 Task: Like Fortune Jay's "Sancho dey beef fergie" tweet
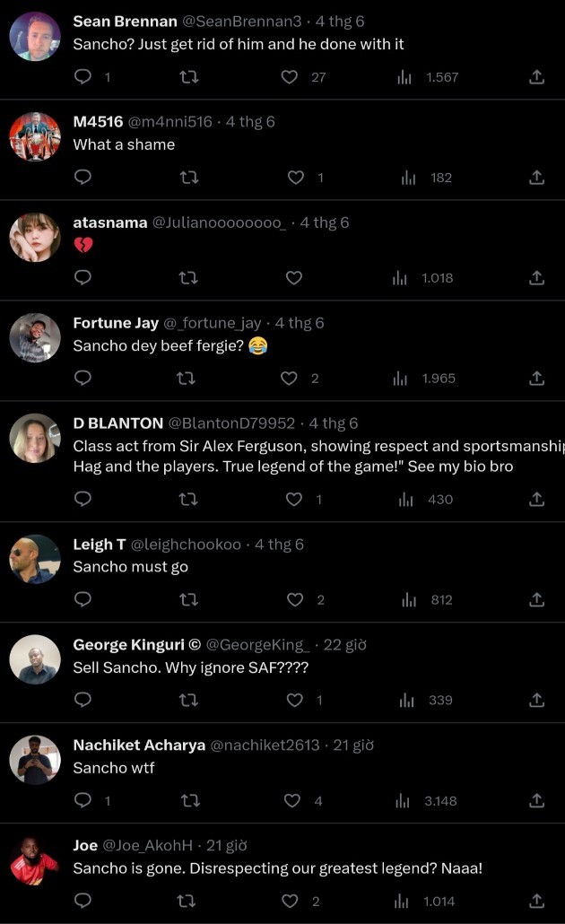[x=290, y=379]
